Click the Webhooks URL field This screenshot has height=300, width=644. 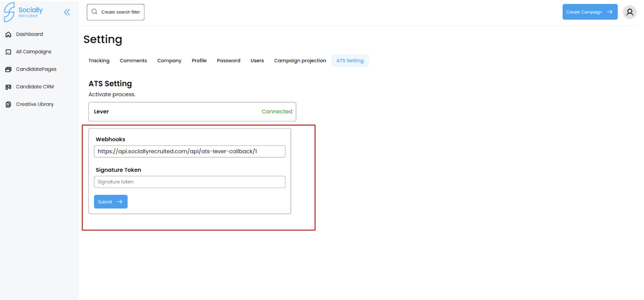coord(190,151)
